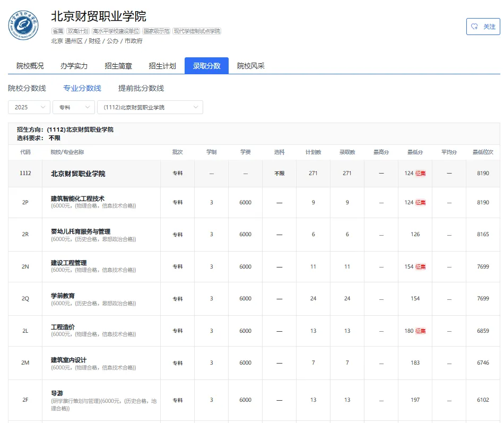Click the 计划数 column header
Screen dimensions: 504x423
[x=313, y=152]
